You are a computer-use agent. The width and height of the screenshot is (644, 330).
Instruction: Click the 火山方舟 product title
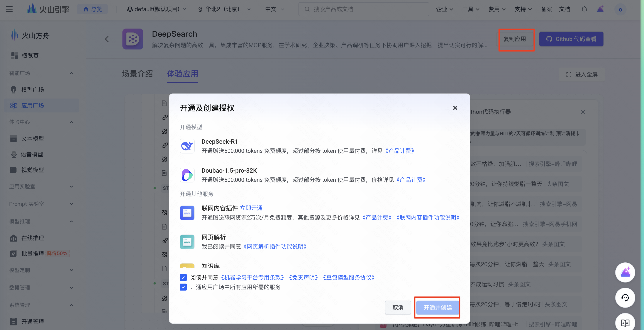click(36, 36)
